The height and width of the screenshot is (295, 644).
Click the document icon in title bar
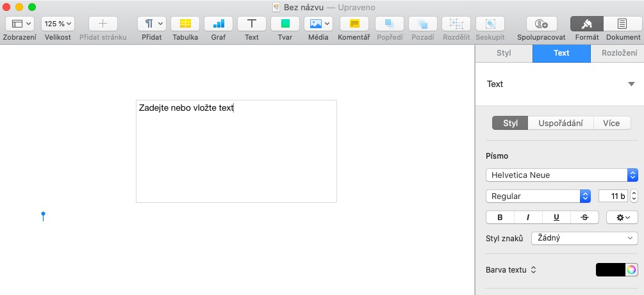[276, 8]
